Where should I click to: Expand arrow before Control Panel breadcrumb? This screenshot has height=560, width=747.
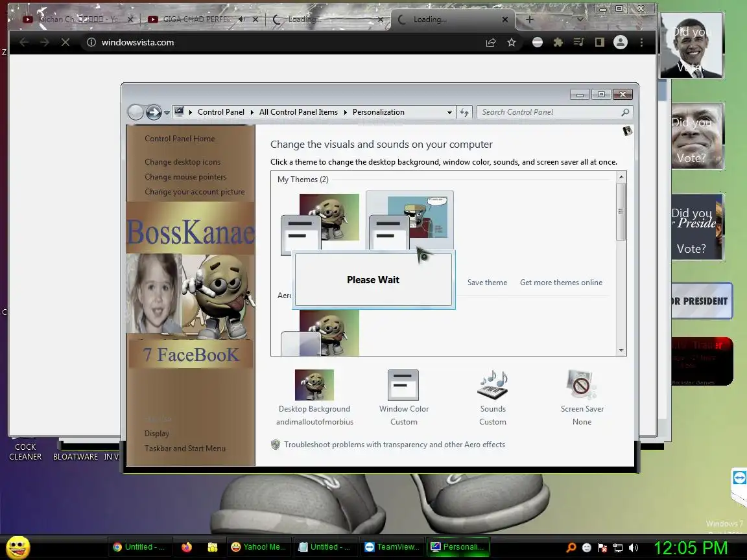[x=191, y=112]
